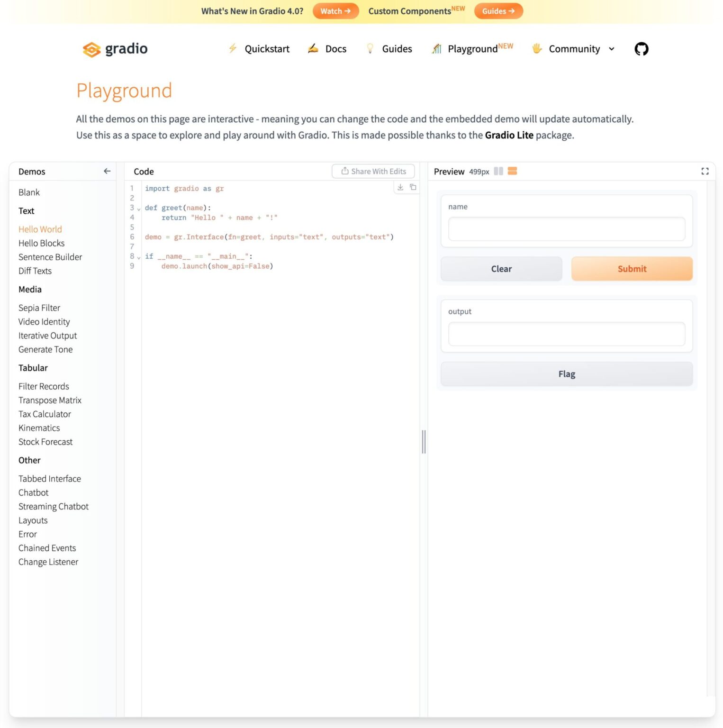The height and width of the screenshot is (728, 723).
Task: Click the gradio logo
Action: click(115, 49)
